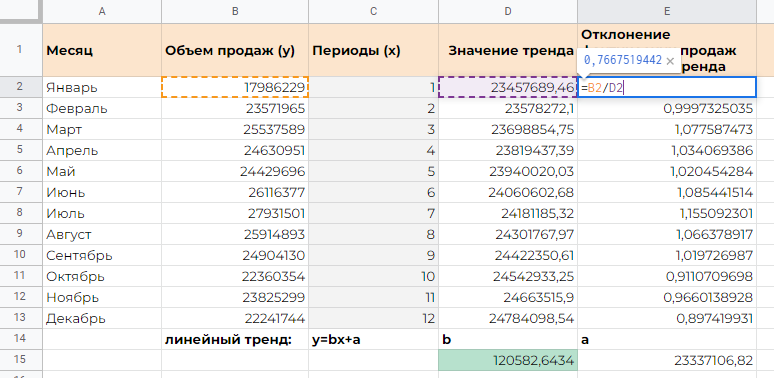Select sales value 23571965
Viewport: 774px width, 378px height.
(235, 108)
